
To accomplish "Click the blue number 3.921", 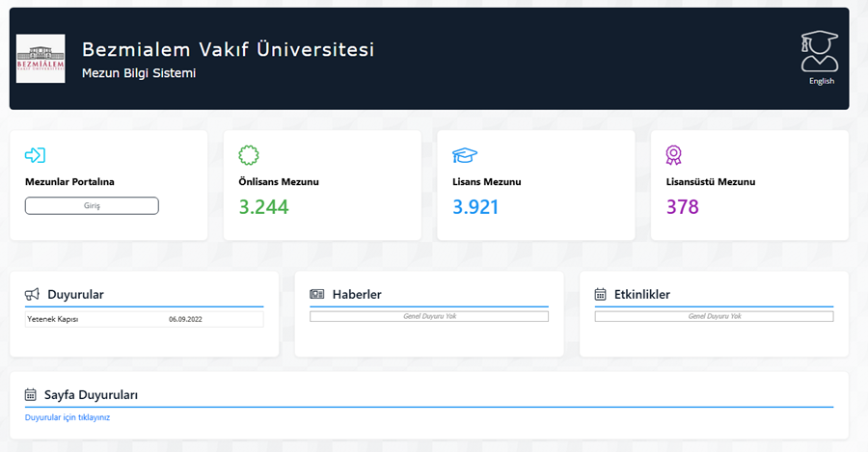I will (x=475, y=207).
